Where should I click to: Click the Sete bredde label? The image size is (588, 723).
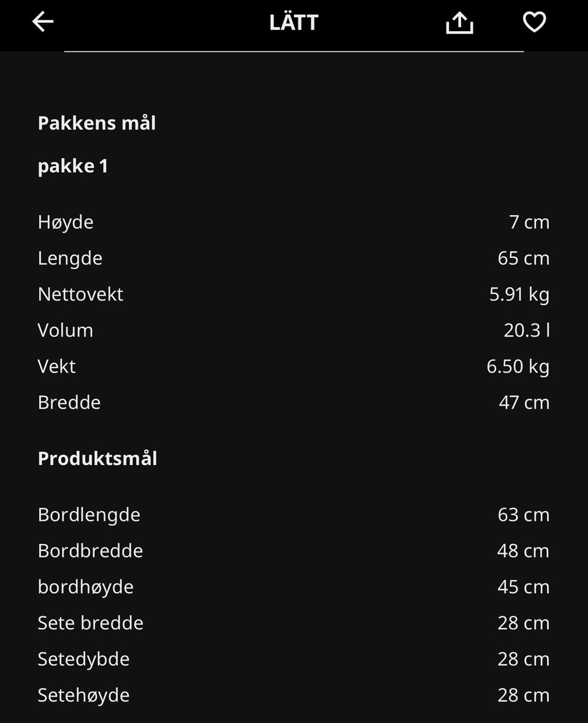[x=91, y=623]
